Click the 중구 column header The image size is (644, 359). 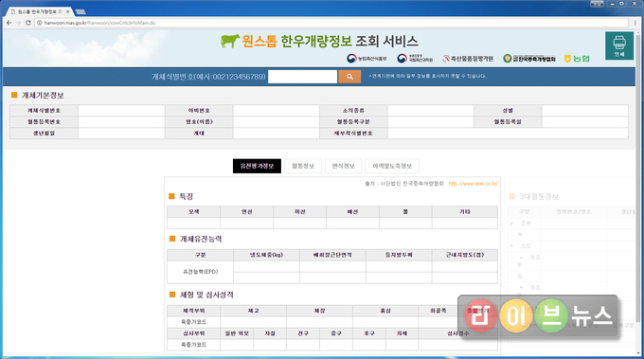[336, 333]
